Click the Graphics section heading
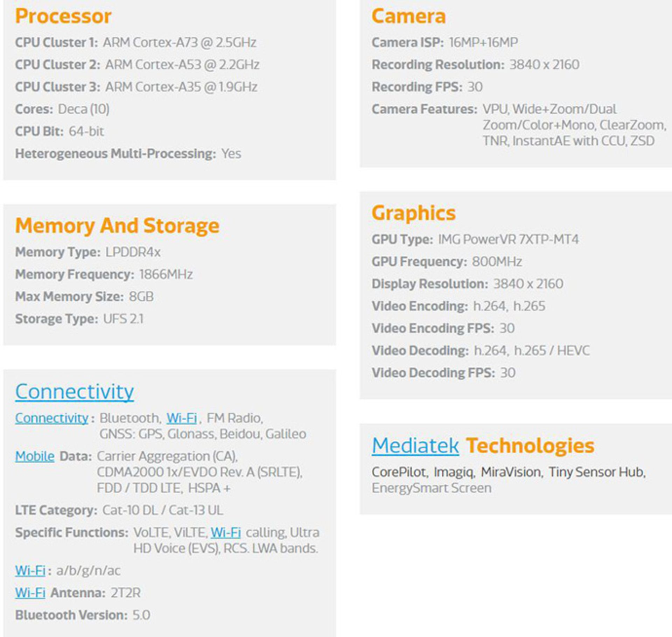The height and width of the screenshot is (637, 672). pos(413,213)
